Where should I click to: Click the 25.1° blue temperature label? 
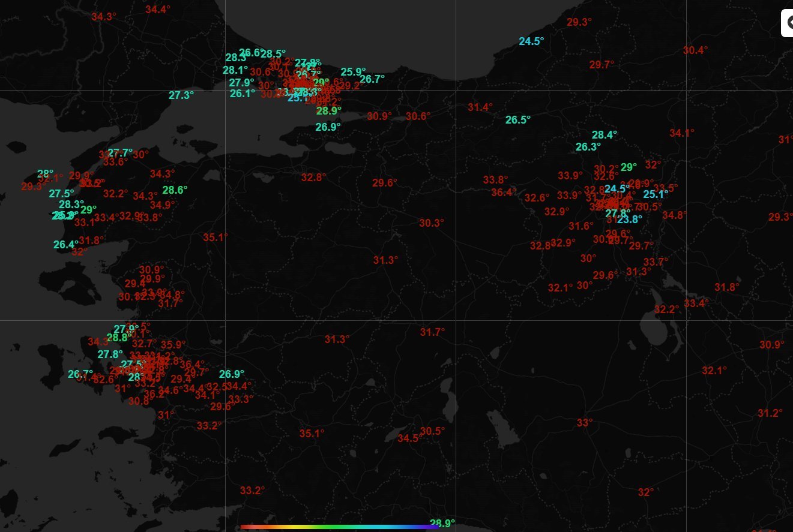coord(656,194)
